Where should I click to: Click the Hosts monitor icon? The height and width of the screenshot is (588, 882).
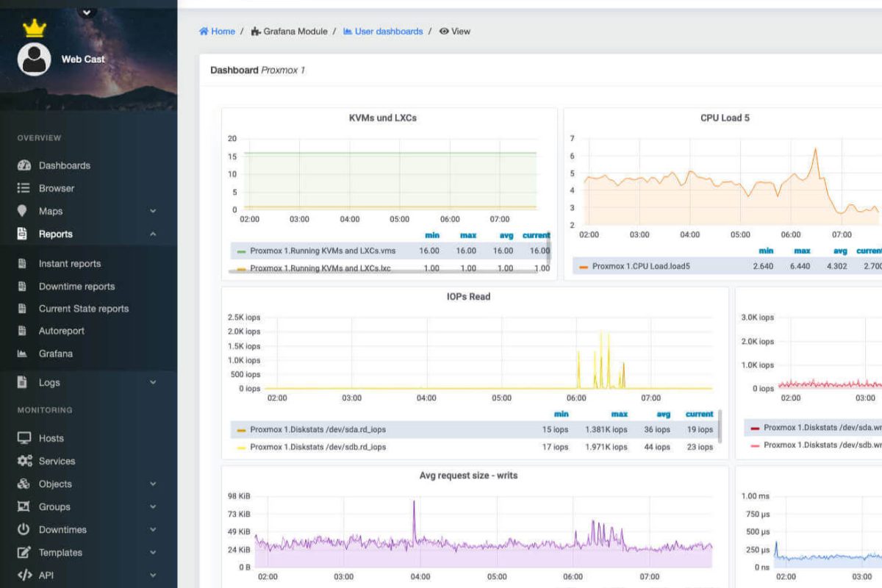(24, 438)
